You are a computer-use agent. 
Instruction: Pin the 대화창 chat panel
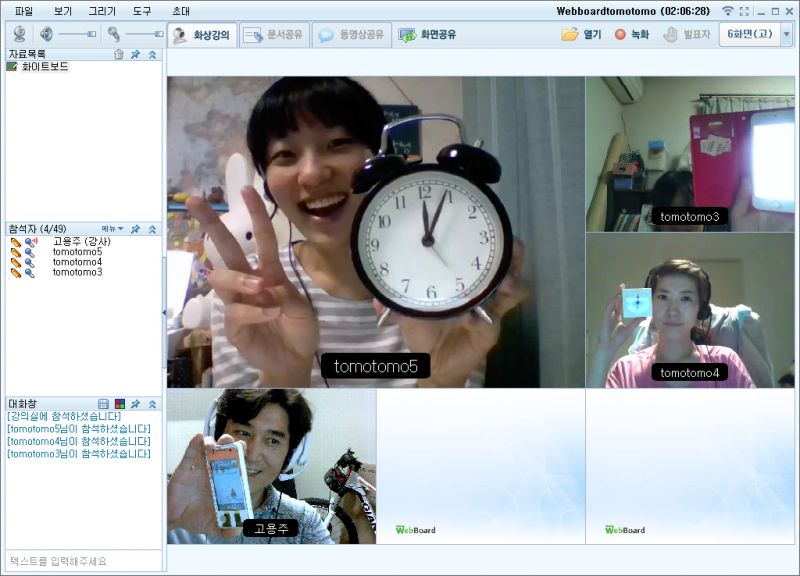coord(135,404)
